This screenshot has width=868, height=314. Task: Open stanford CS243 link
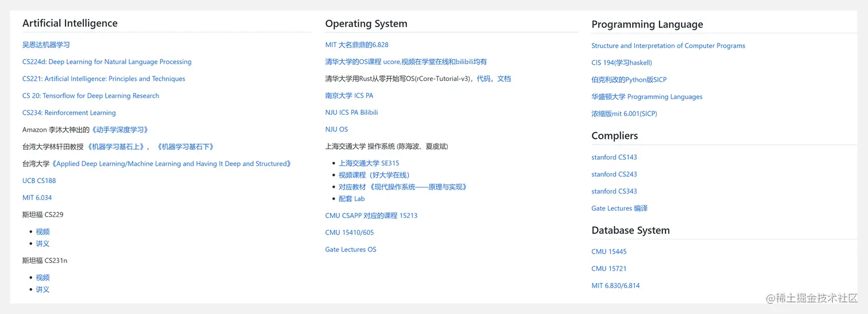tap(614, 175)
